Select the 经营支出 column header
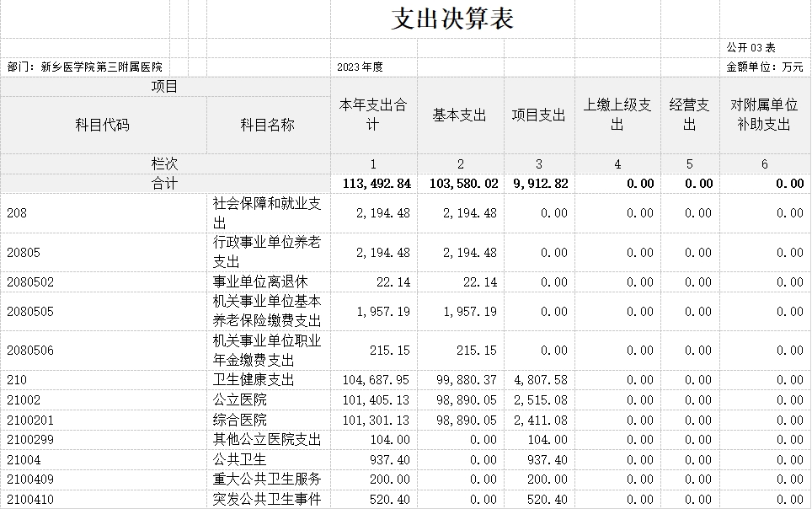The width and height of the screenshot is (812, 509). 689,115
